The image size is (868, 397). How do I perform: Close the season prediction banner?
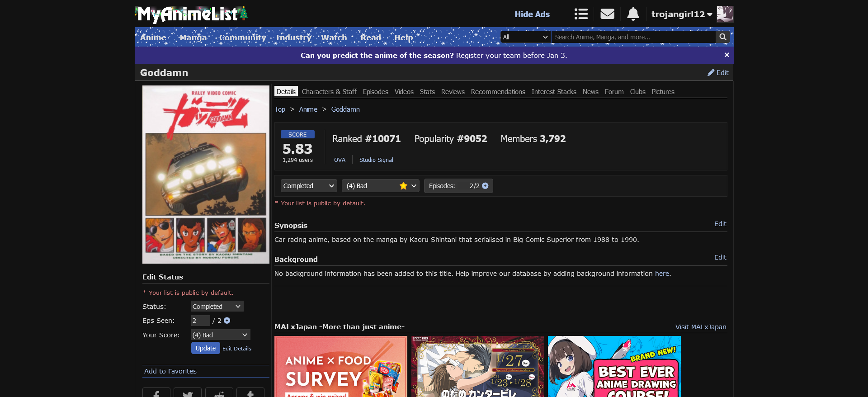726,55
